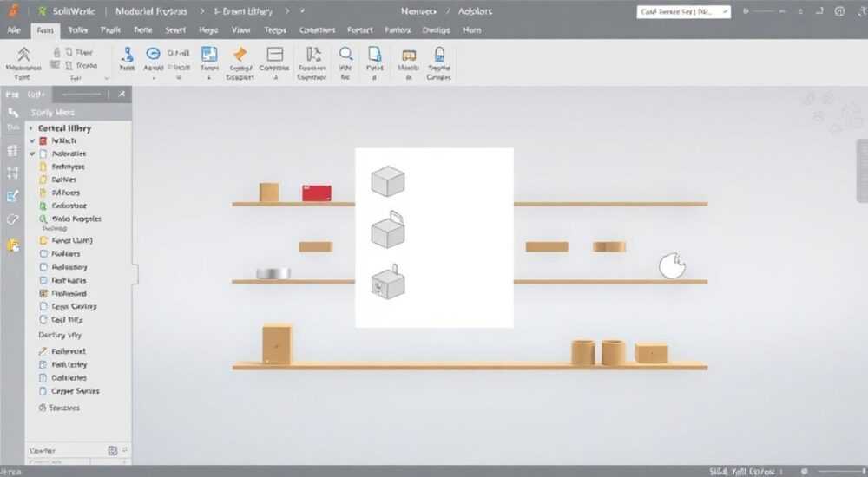Click the blue square picture ribbon icon
Image resolution: width=868 pixels, height=477 pixels.
coord(209,54)
